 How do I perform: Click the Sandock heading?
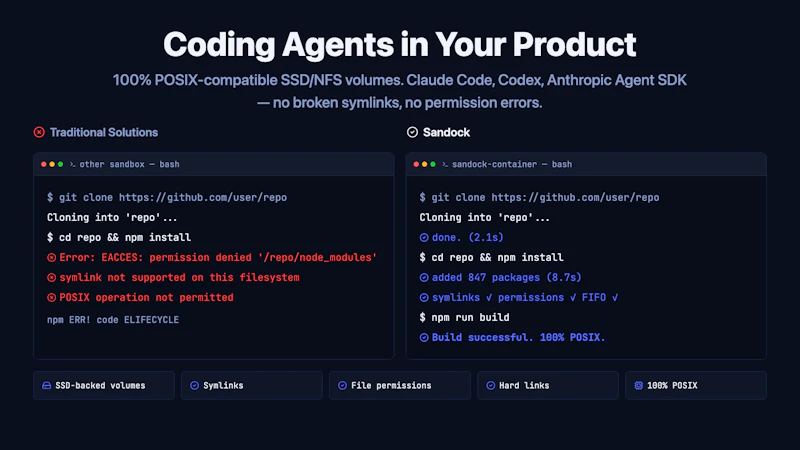tap(446, 132)
